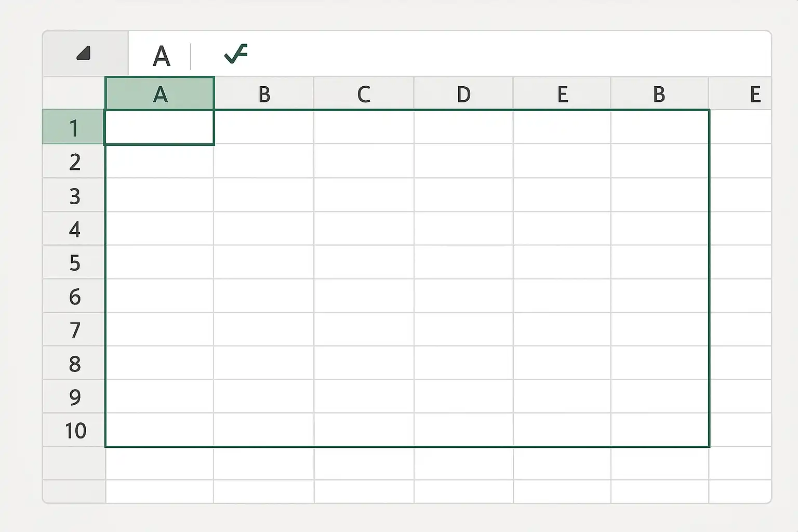This screenshot has height=532, width=798.
Task: Click the green formula checkmark icon
Action: [236, 54]
